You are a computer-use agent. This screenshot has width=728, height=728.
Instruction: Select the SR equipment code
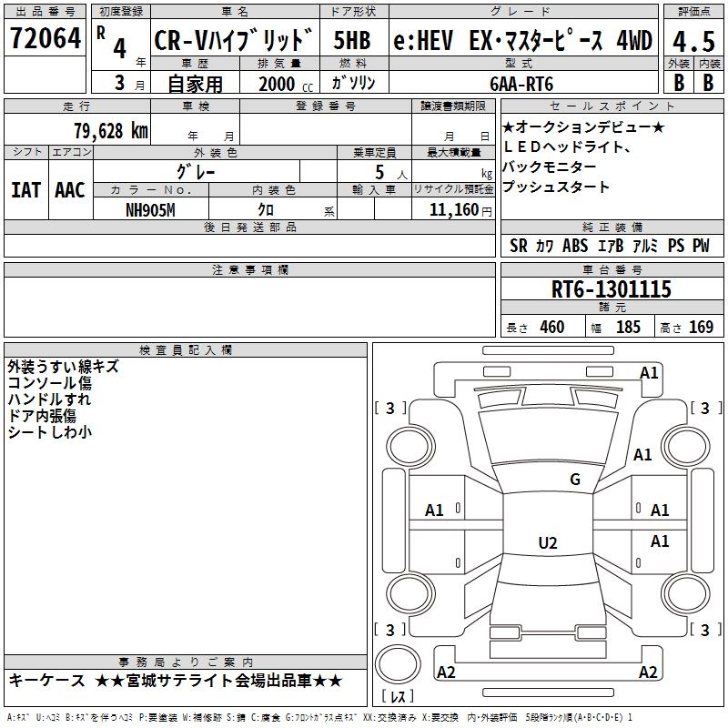tap(518, 246)
